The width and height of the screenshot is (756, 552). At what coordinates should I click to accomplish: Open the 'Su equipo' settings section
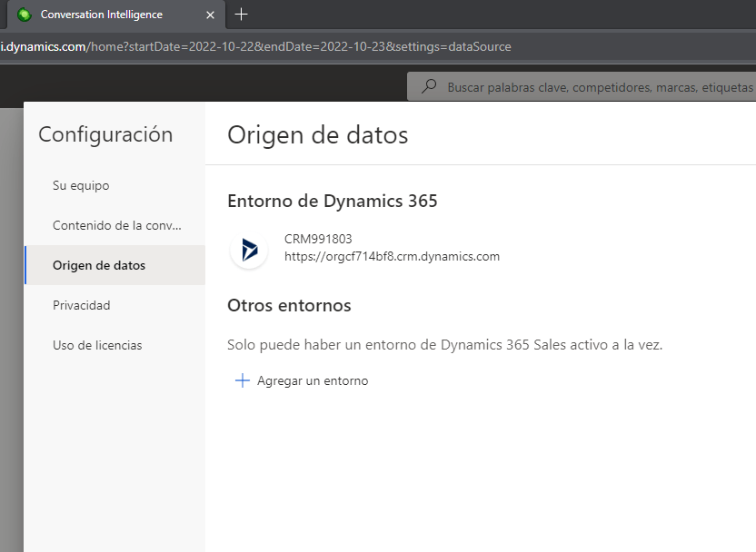pos(81,185)
